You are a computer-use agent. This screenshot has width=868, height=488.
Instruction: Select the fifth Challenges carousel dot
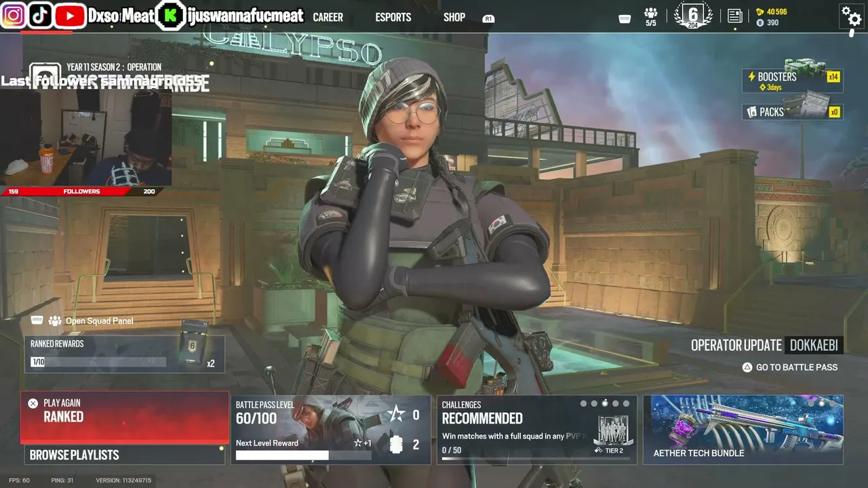tap(626, 403)
